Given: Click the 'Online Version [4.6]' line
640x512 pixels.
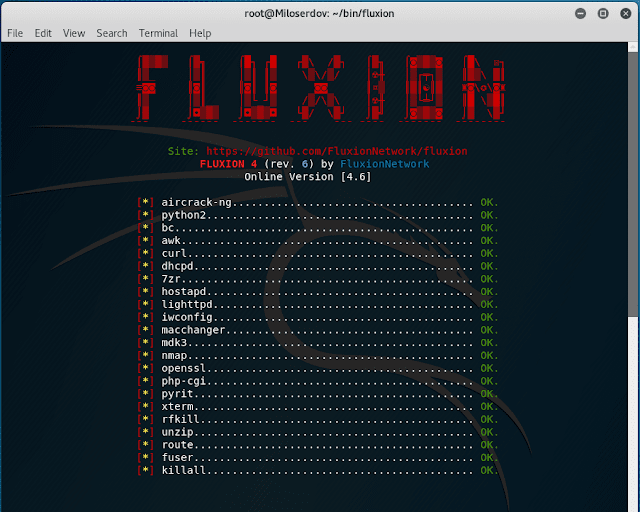Looking at the screenshot, I should pos(308,177).
